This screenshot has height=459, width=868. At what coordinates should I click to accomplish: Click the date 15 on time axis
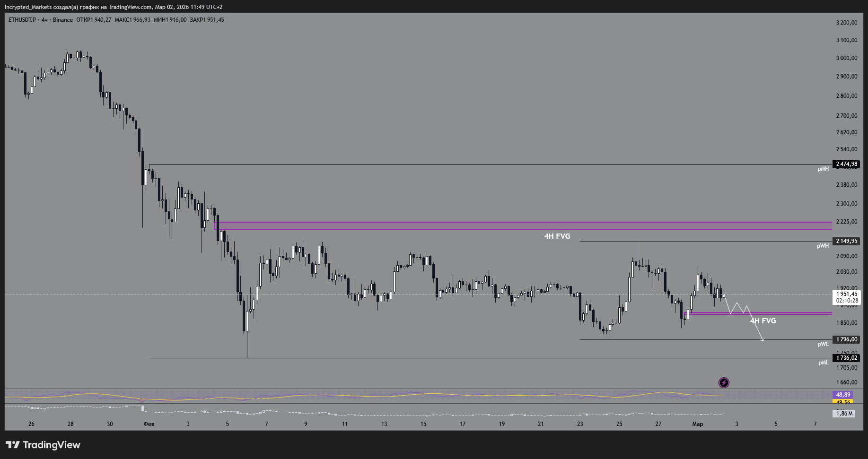pyautogui.click(x=423, y=424)
